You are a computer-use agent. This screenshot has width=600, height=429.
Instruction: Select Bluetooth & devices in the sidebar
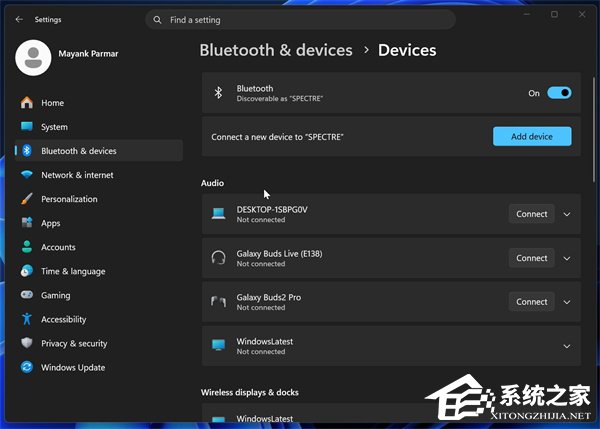click(98, 151)
